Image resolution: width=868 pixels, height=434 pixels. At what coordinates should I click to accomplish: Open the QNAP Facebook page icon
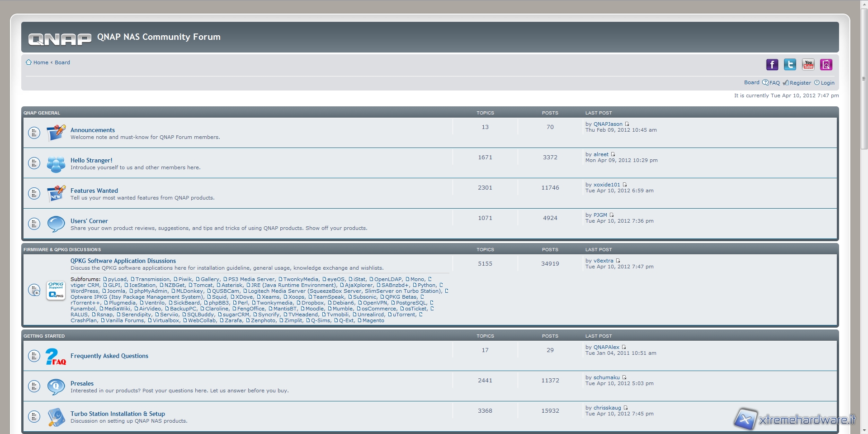pyautogui.click(x=772, y=65)
